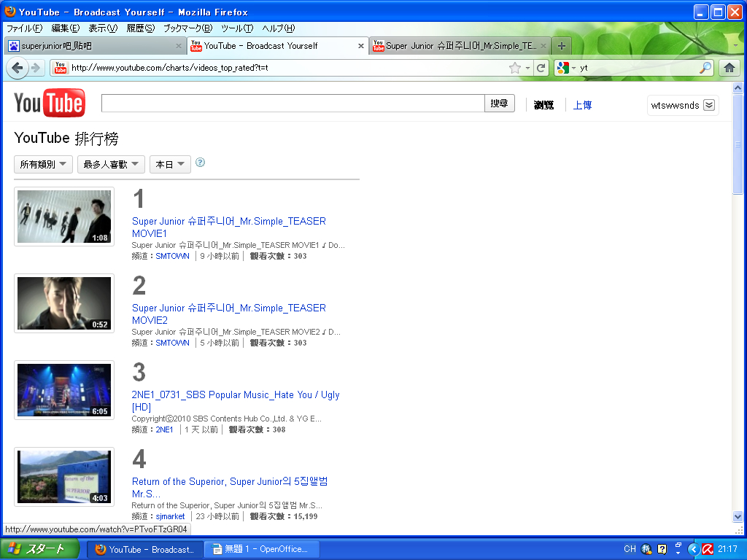
Task: Open the 編集(E) menu
Action: click(x=65, y=28)
